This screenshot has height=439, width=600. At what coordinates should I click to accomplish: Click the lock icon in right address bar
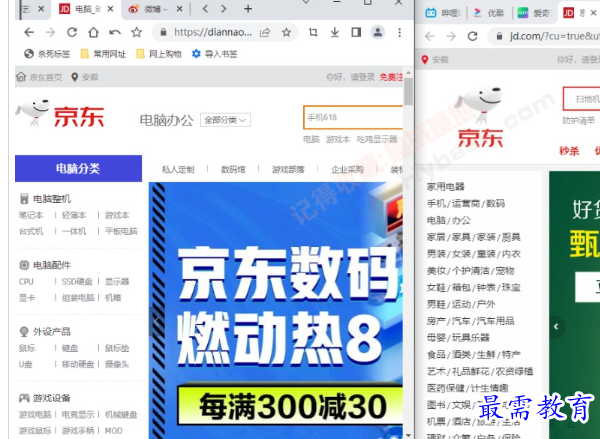[499, 36]
